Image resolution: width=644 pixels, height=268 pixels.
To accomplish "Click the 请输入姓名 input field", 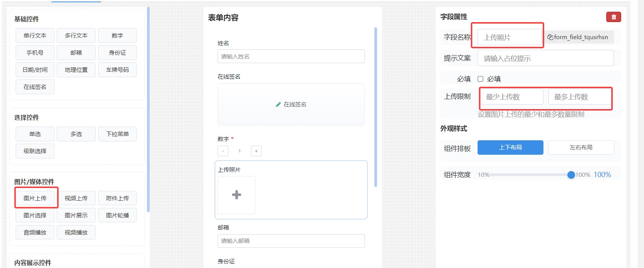I will (x=291, y=56).
